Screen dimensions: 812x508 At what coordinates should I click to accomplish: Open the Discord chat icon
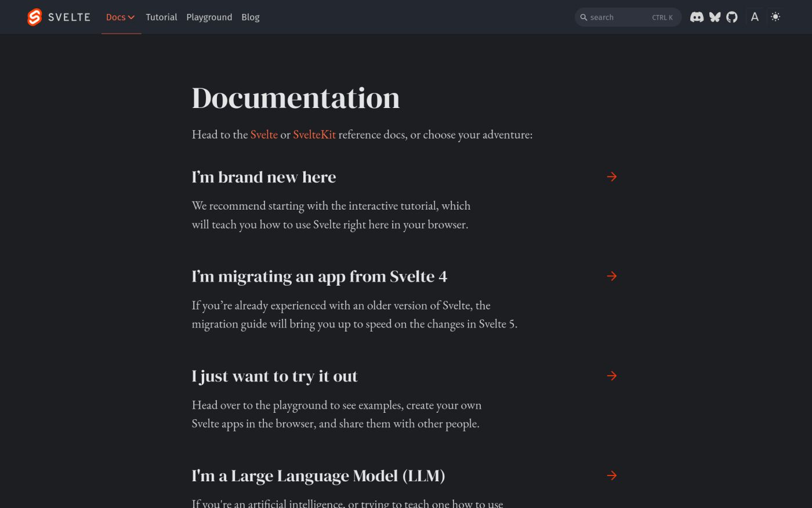click(x=697, y=17)
